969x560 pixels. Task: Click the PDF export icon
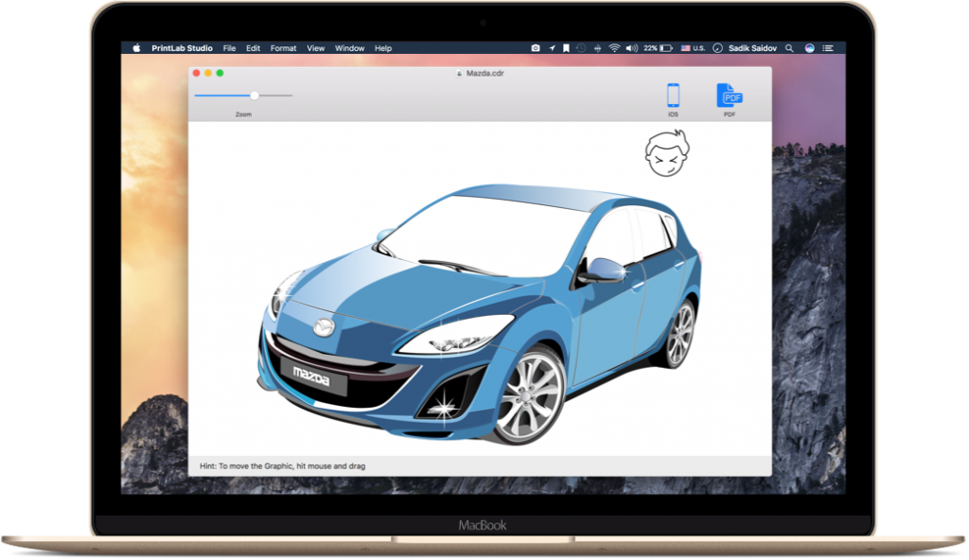730,96
